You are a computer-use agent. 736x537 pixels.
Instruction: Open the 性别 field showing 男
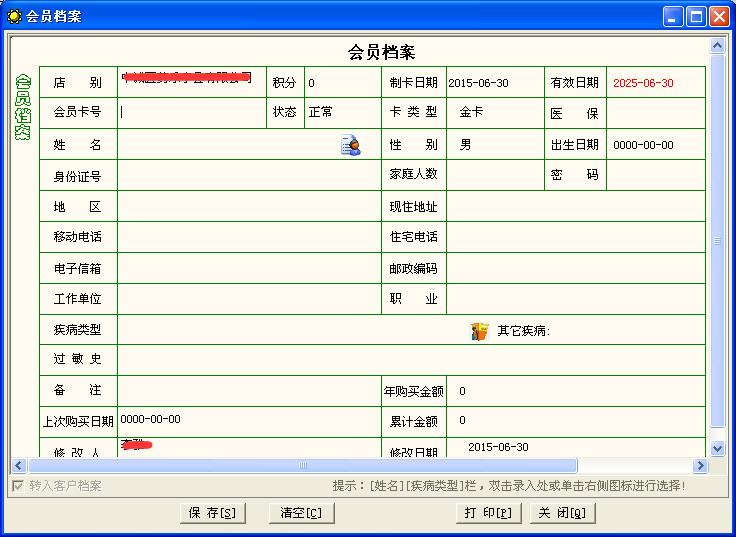click(x=495, y=145)
